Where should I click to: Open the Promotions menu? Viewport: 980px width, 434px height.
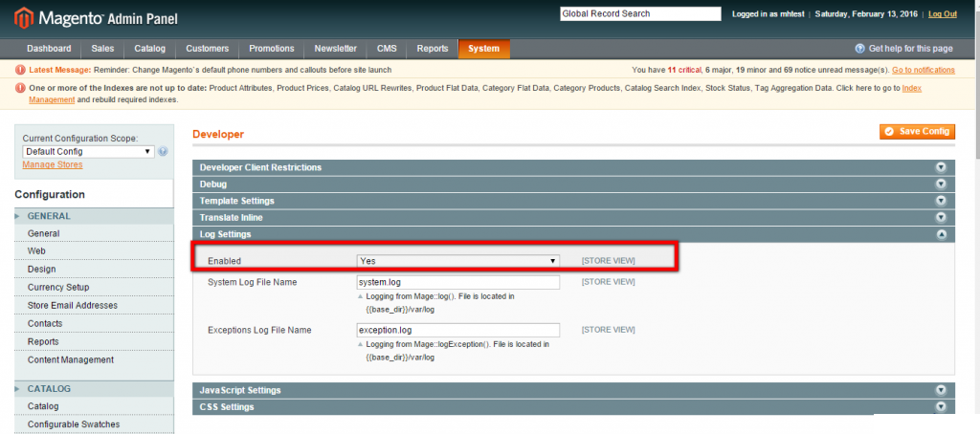[x=271, y=49]
